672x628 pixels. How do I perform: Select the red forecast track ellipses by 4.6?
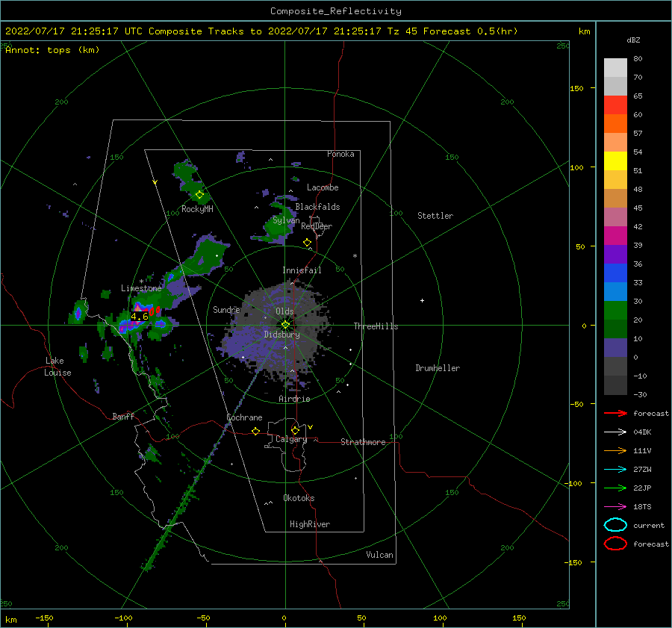[155, 311]
